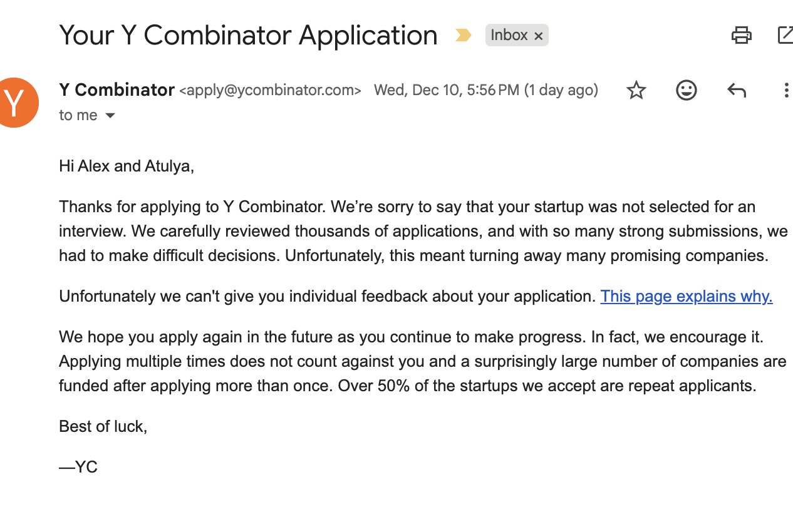Click the orange Y sender avatar
This screenshot has height=532, width=793.
tap(15, 102)
